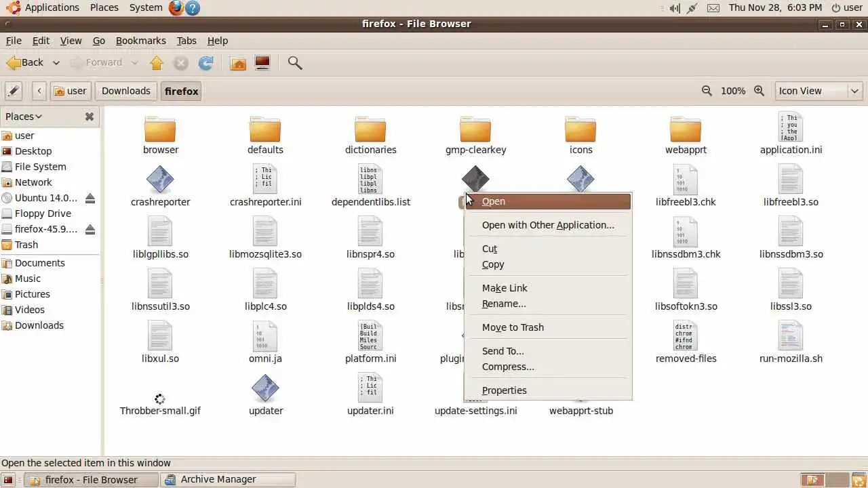Viewport: 868px width, 488px height.
Task: Choose Compress in context menu
Action: [548, 367]
